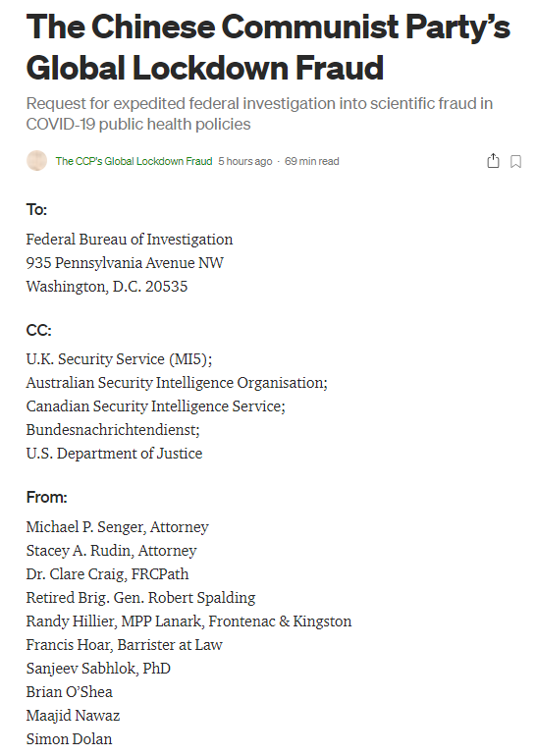Image resolution: width=536 pixels, height=756 pixels.
Task: Click the 'CC:' section heading
Action: pos(38,330)
